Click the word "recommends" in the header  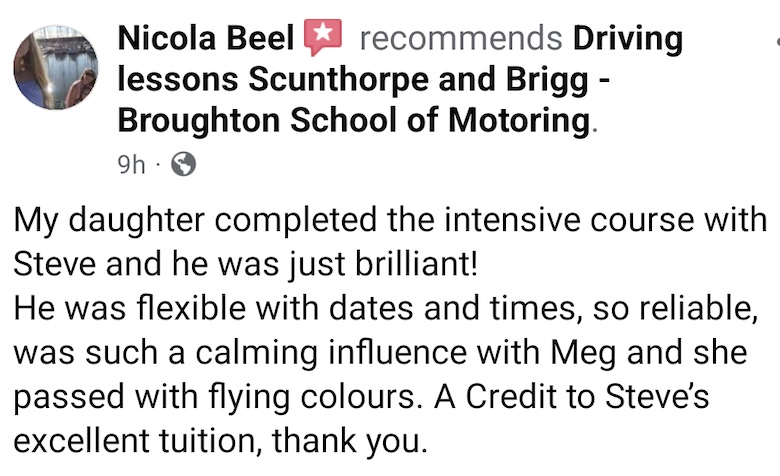click(x=460, y=40)
